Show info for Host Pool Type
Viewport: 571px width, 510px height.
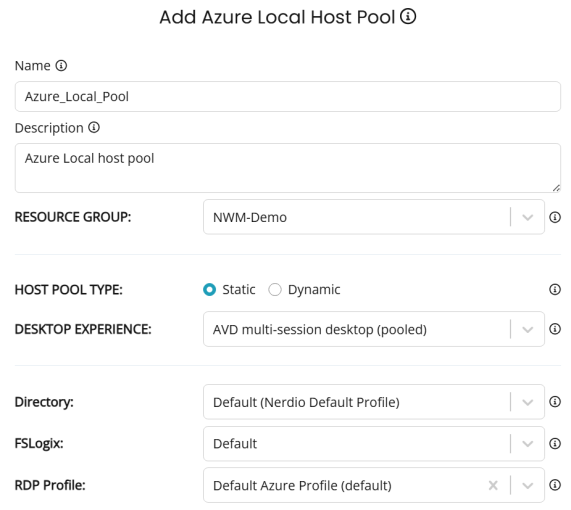click(x=555, y=290)
